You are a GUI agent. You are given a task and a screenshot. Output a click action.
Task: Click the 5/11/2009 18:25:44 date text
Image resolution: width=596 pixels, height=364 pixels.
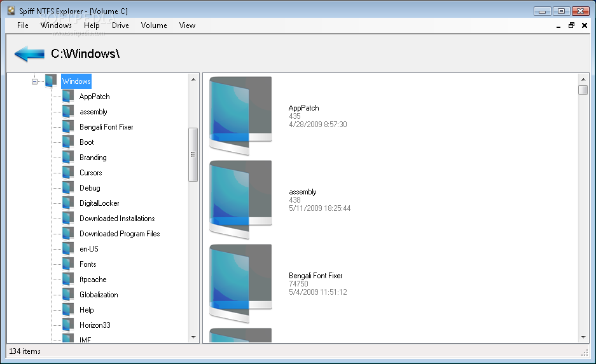tap(320, 208)
